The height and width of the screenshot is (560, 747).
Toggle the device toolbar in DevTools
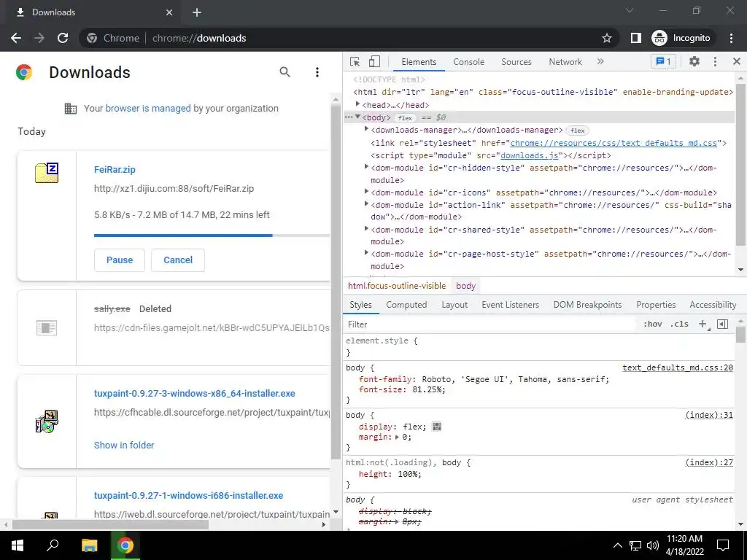374,61
